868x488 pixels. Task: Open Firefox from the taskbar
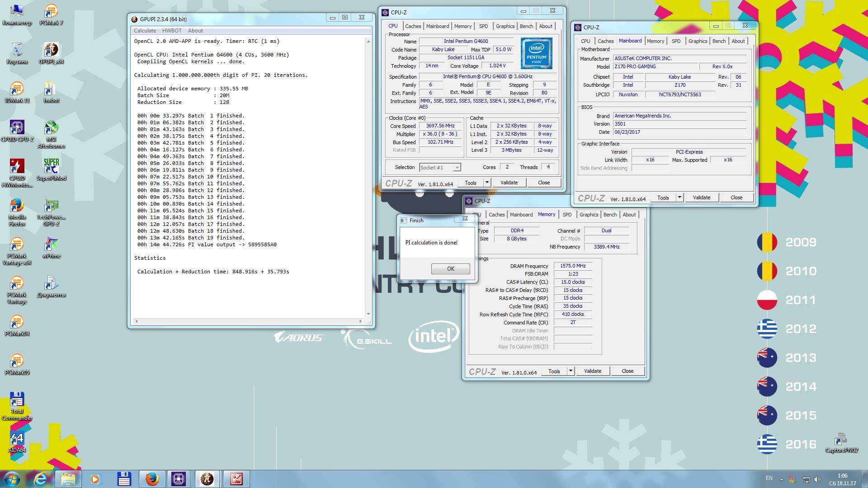[152, 479]
